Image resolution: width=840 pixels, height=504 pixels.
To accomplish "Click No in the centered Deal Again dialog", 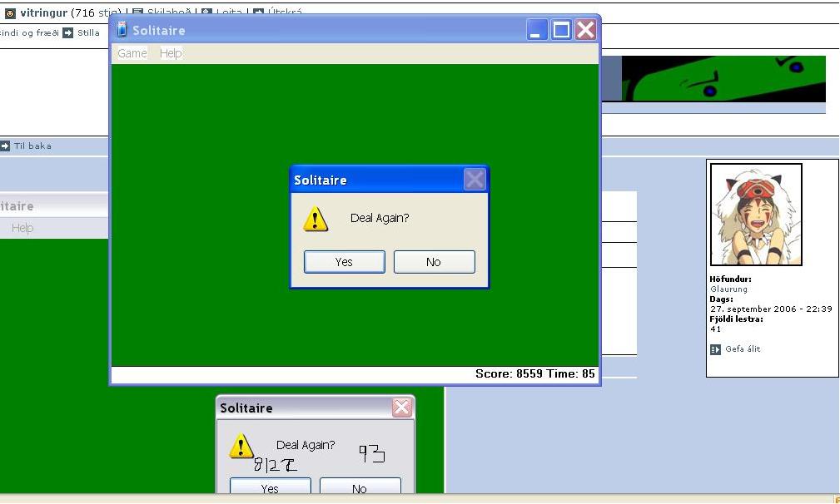I will tap(434, 262).
